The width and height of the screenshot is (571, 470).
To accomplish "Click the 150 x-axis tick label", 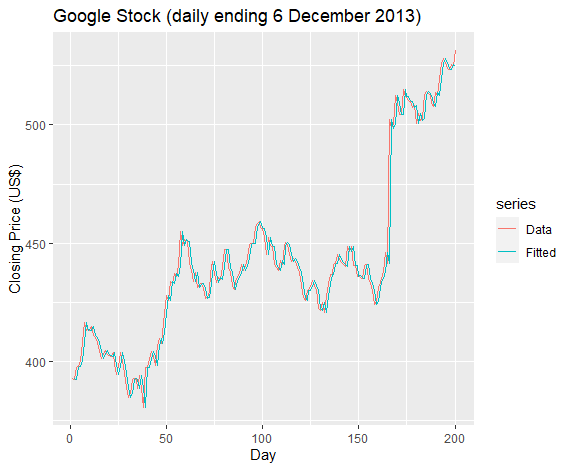I will 358,439.
